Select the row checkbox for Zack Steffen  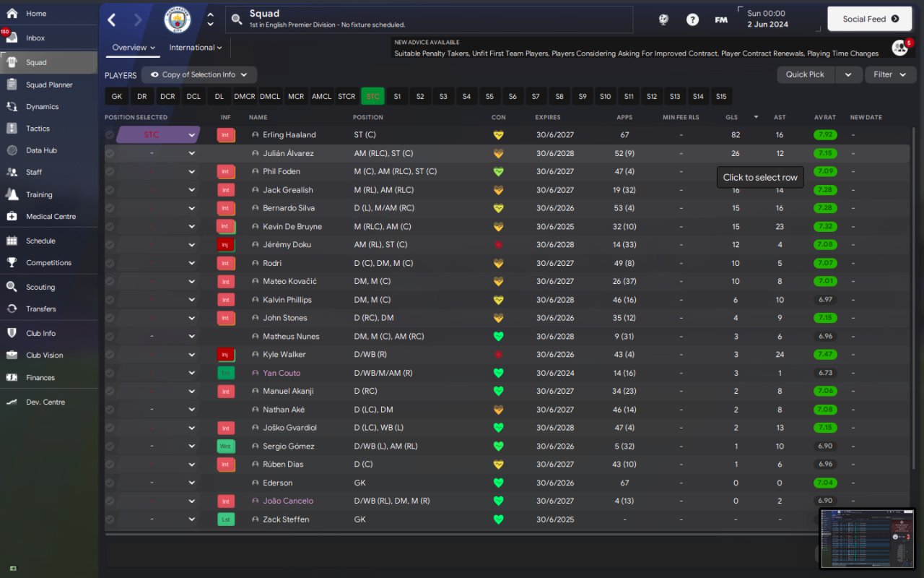pyautogui.click(x=110, y=519)
